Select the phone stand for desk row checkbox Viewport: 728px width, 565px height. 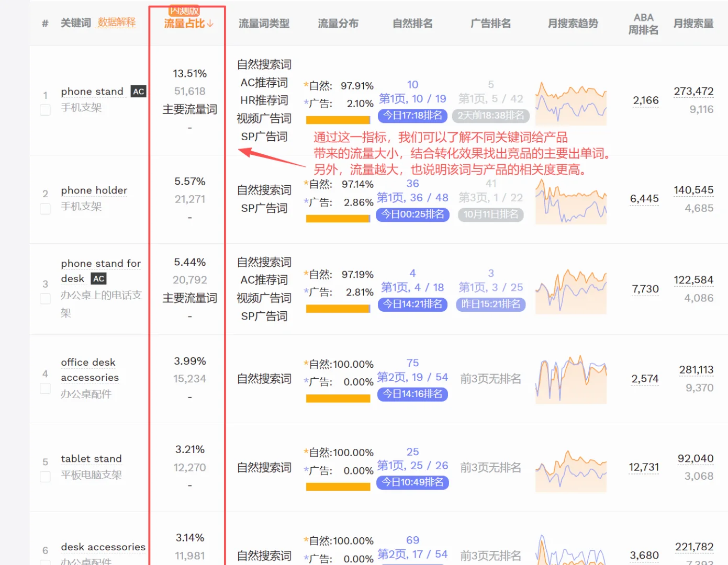(x=46, y=299)
